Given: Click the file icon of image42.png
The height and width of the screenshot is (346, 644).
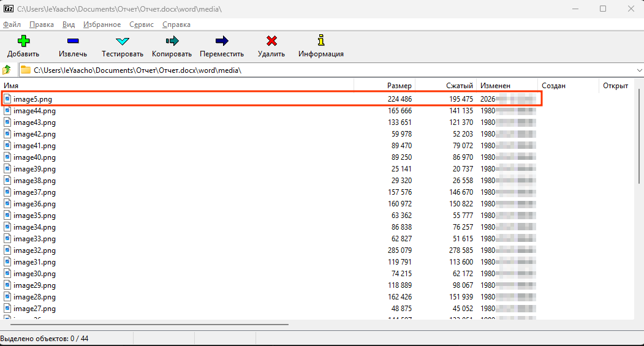Looking at the screenshot, I should click(x=7, y=134).
